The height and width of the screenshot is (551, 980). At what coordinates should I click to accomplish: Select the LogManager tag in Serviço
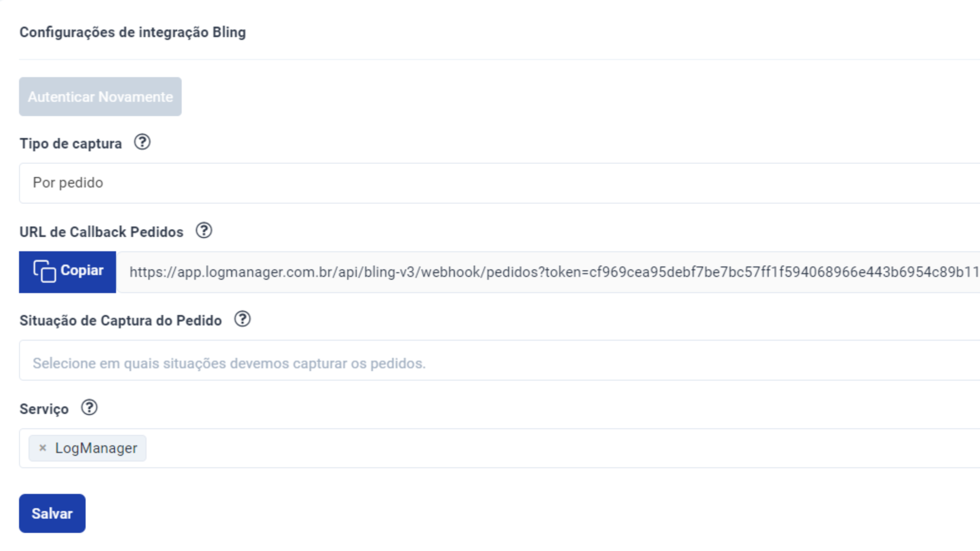pos(95,448)
